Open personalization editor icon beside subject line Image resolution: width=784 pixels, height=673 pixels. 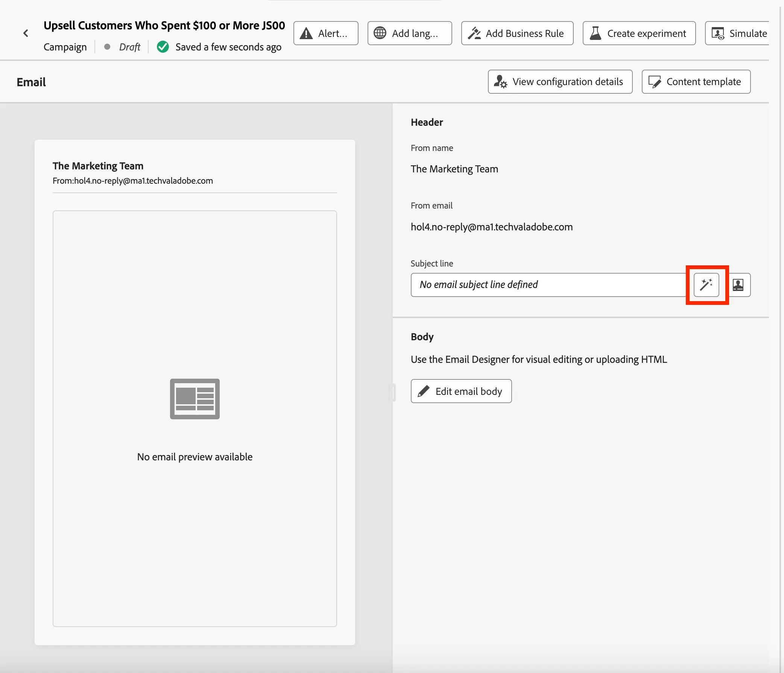pos(738,285)
